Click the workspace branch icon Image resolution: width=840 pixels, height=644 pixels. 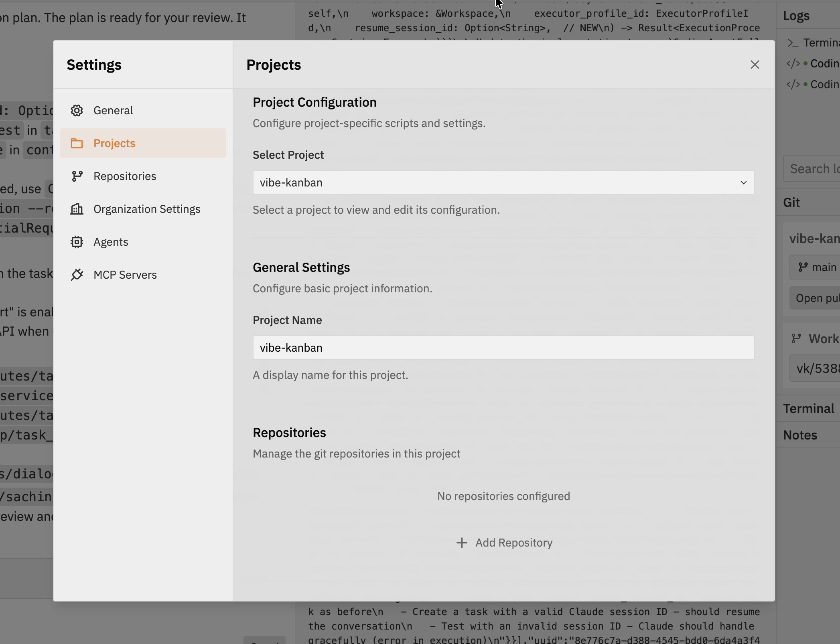797,338
